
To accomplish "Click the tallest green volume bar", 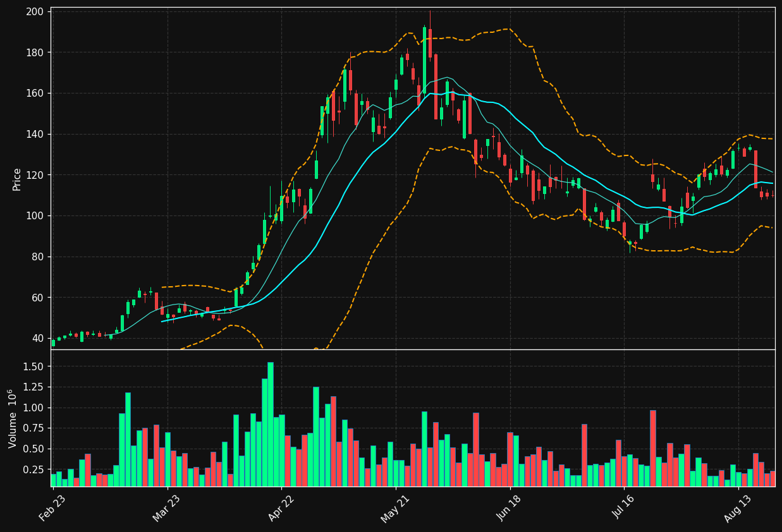I will point(271,424).
